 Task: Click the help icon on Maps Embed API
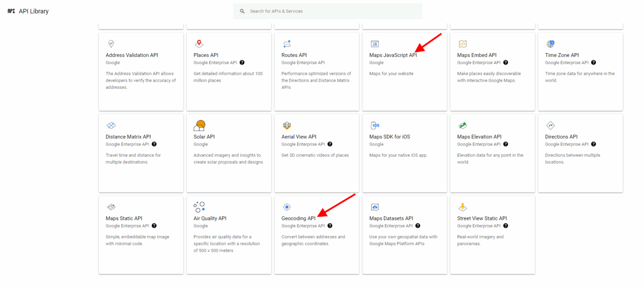coord(506,62)
